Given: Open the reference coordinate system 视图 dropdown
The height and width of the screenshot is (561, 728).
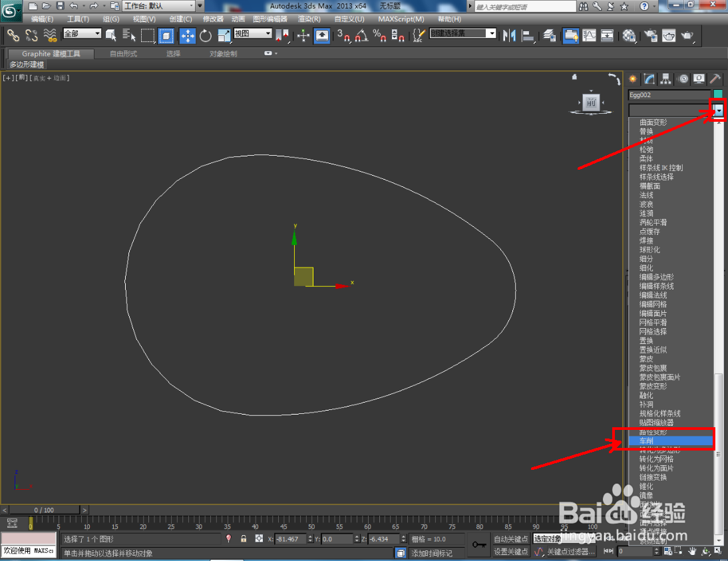Looking at the screenshot, I should point(253,33).
